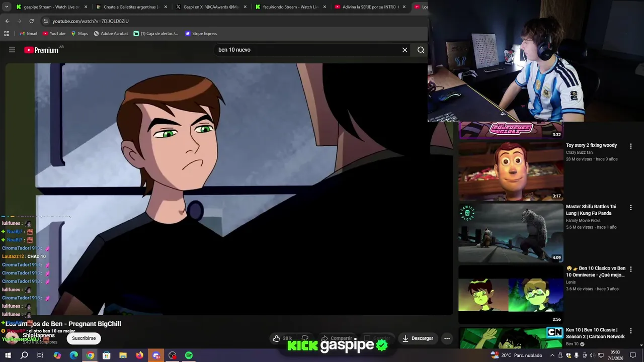The height and width of the screenshot is (362, 644).
Task: Open Master Shifu Battles Tai Lung thumbnail
Action: click(511, 233)
